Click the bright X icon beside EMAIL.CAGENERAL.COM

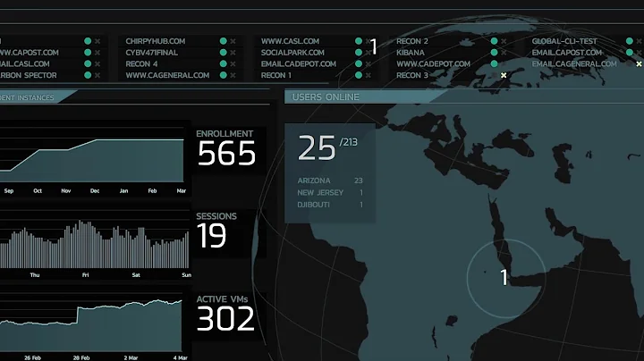639,64
